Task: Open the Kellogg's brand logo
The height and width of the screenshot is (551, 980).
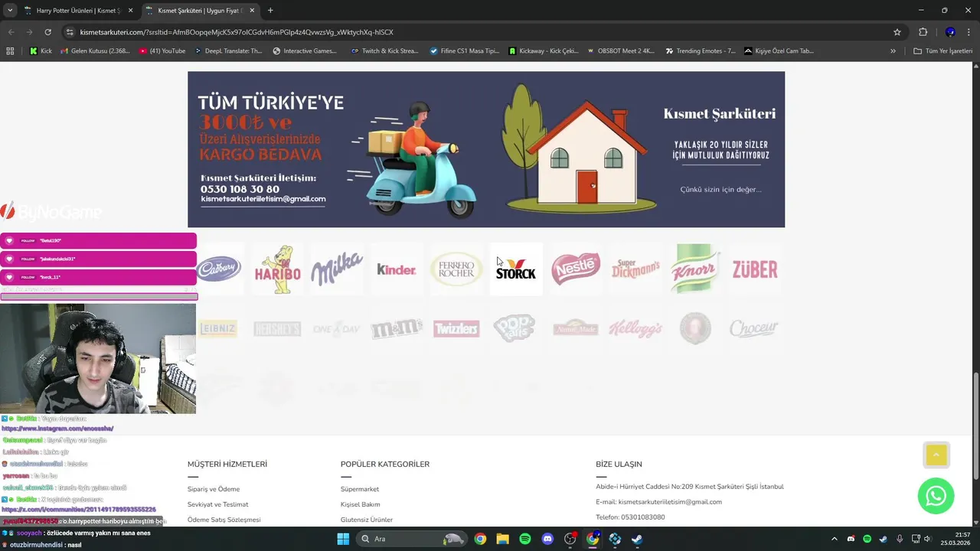Action: point(635,329)
